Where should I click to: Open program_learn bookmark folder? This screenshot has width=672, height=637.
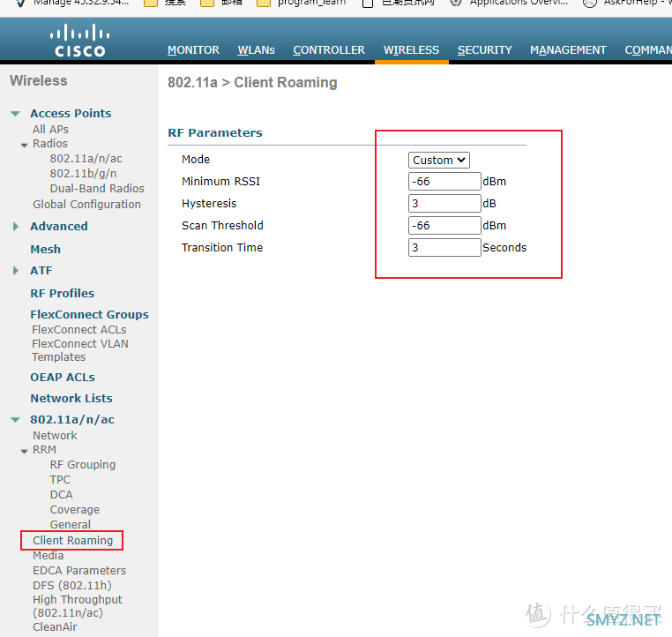pos(302,3)
